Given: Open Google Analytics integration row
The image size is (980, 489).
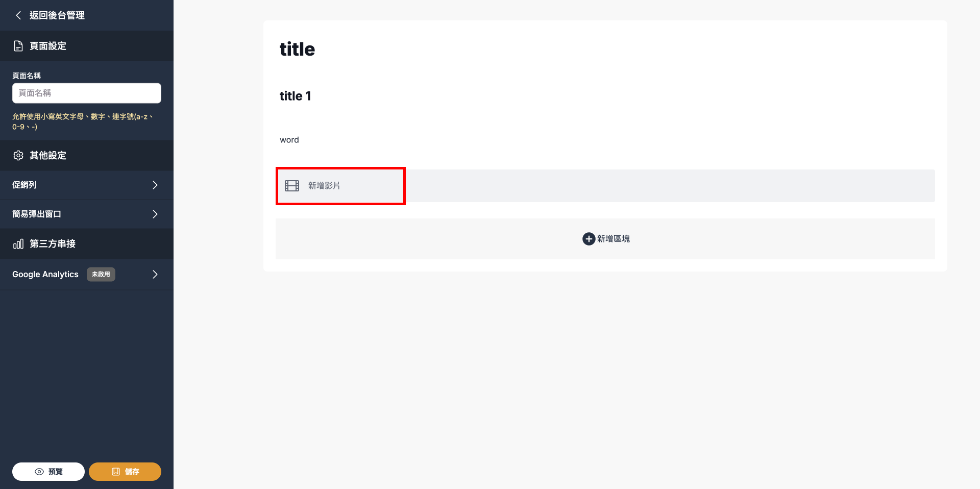Looking at the screenshot, I should coord(45,275).
